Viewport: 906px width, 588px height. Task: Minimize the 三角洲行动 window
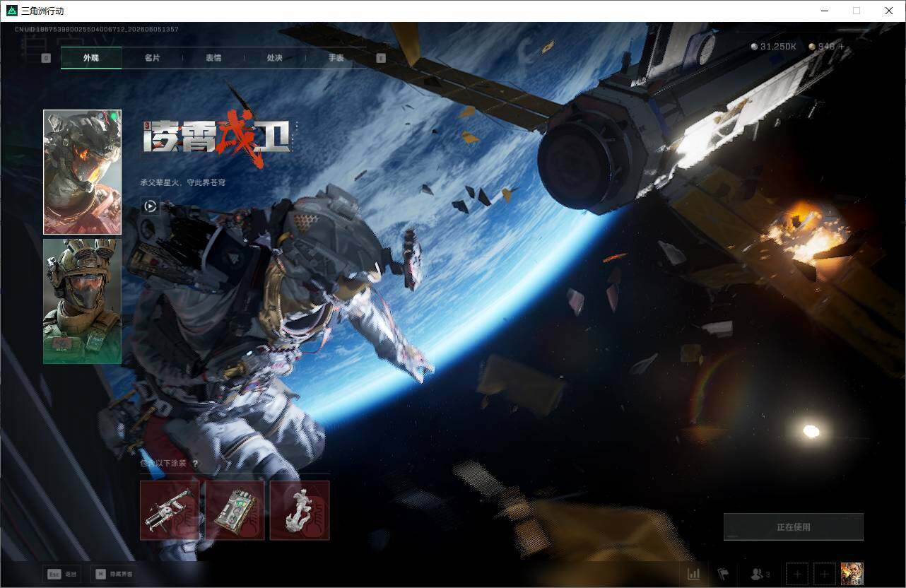click(824, 11)
